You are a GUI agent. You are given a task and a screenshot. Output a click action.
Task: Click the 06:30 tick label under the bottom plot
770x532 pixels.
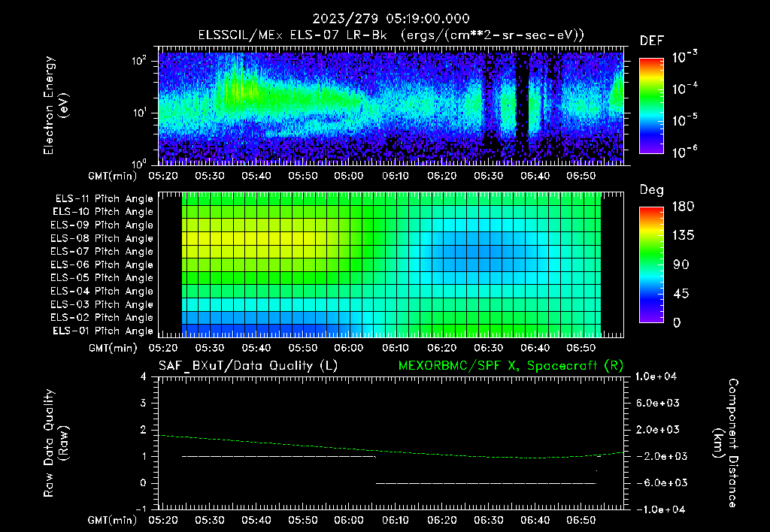[x=488, y=520]
